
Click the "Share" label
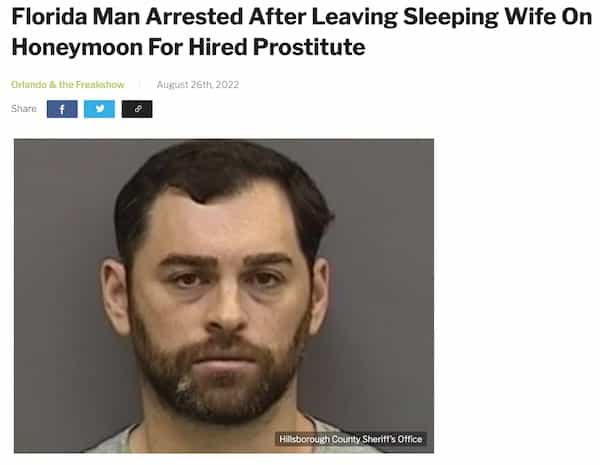pyautogui.click(x=24, y=109)
